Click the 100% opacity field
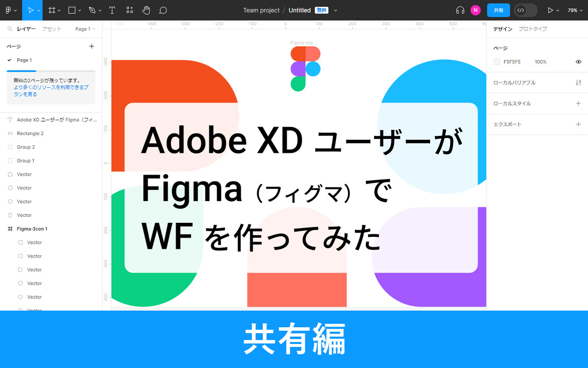Screen dimensions: 588x368 [x=540, y=62]
